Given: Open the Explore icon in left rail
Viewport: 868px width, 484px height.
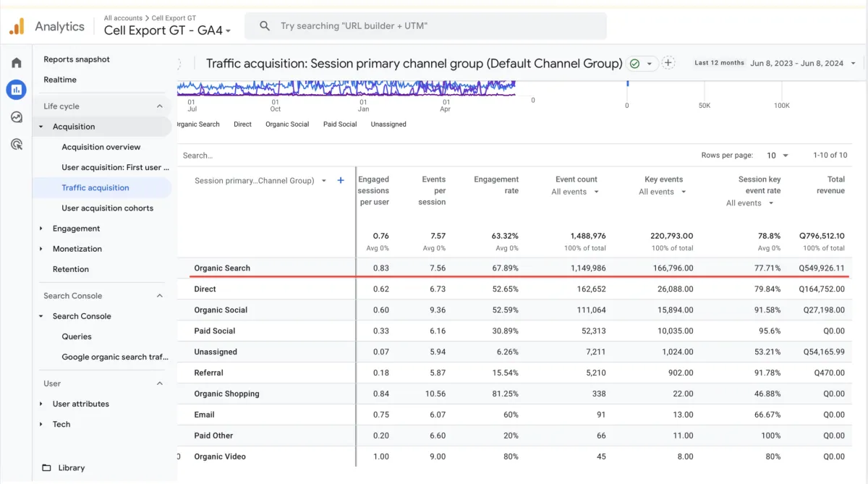Looking at the screenshot, I should 16,117.
